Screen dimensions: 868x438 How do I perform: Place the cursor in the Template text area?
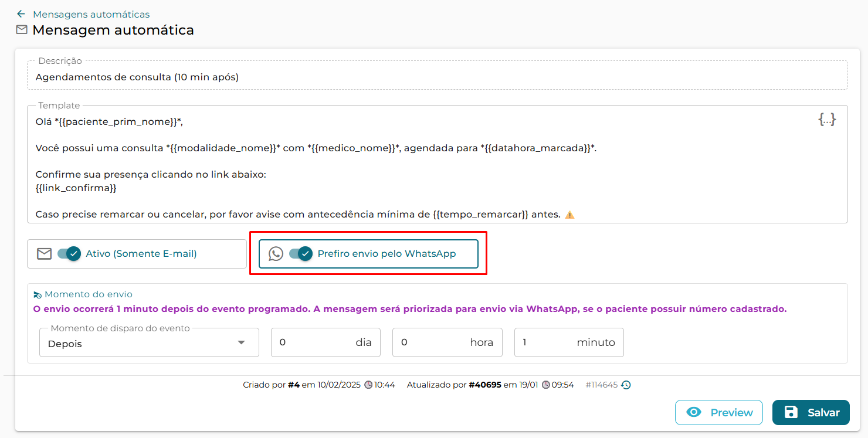tap(438, 165)
